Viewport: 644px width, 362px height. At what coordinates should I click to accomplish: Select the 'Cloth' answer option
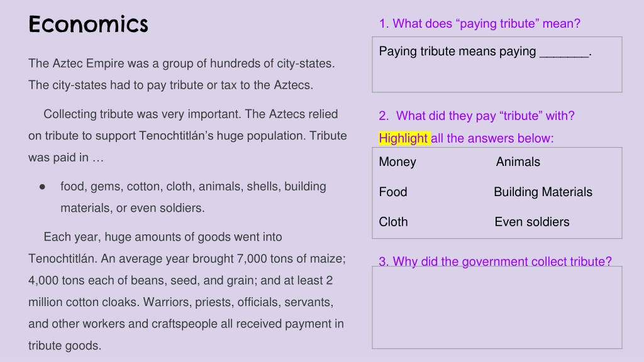(x=393, y=222)
